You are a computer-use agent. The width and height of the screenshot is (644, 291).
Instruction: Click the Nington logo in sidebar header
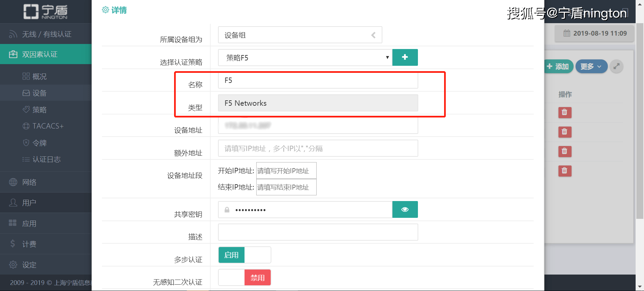45,11
